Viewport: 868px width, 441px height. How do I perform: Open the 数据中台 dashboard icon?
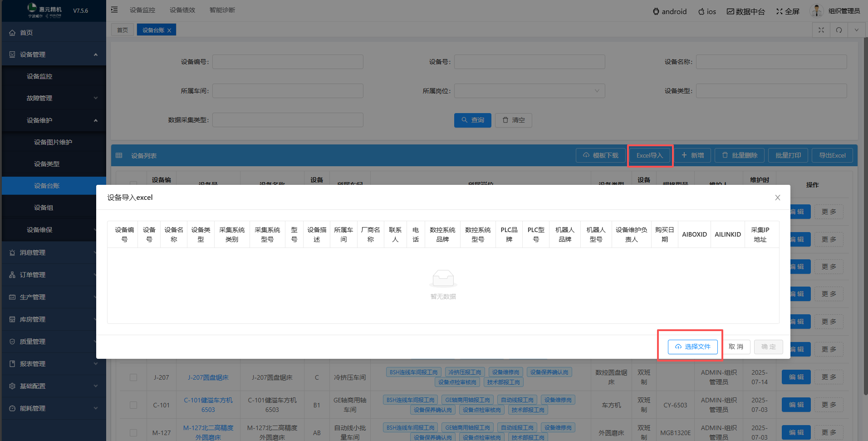[730, 11]
